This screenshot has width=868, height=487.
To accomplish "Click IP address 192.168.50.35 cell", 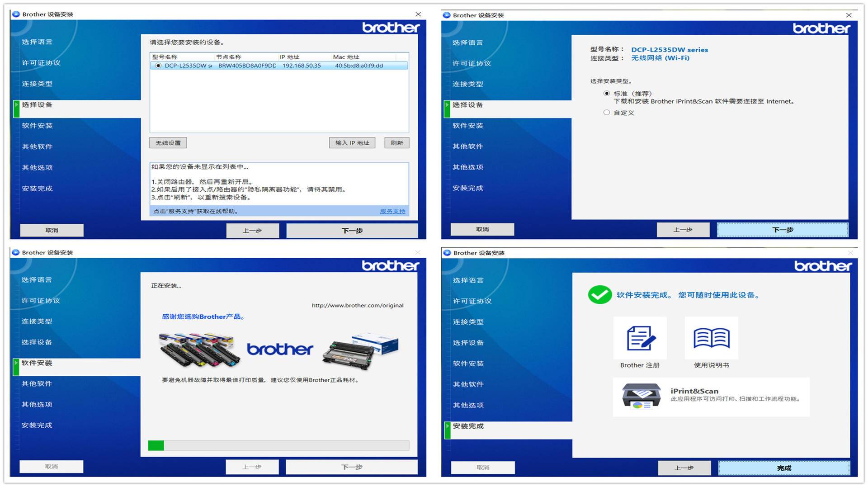I will (x=302, y=66).
